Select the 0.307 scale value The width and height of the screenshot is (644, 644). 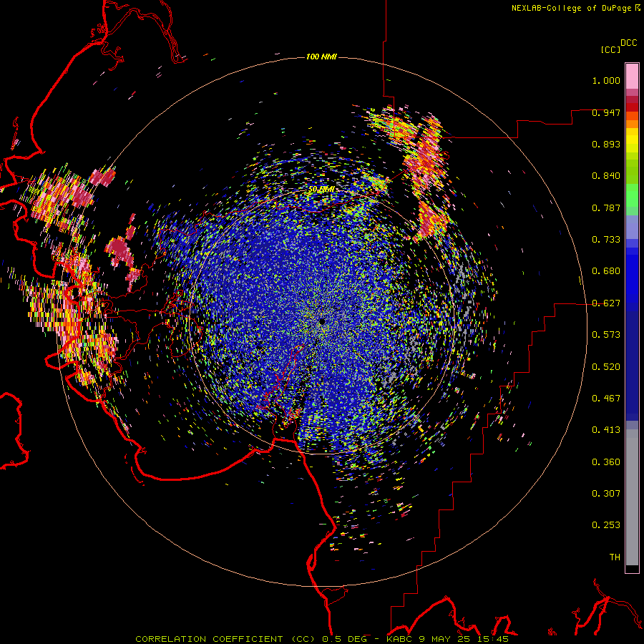[606, 494]
